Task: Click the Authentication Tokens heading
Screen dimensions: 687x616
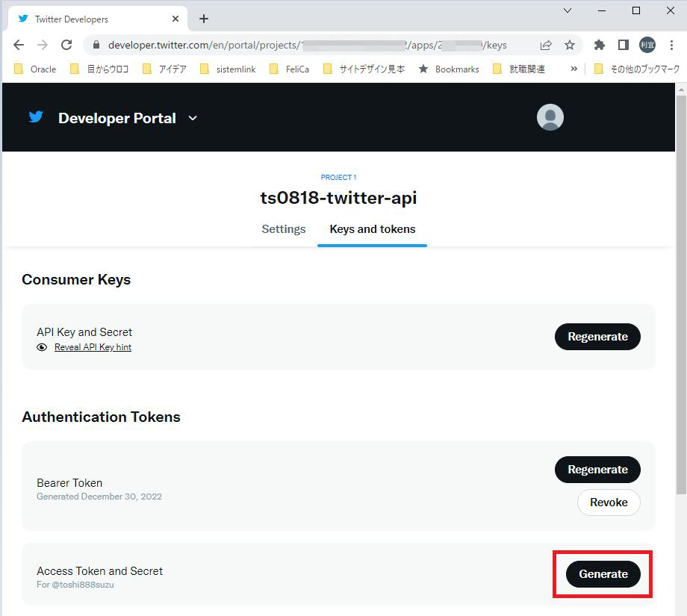Action: click(102, 417)
